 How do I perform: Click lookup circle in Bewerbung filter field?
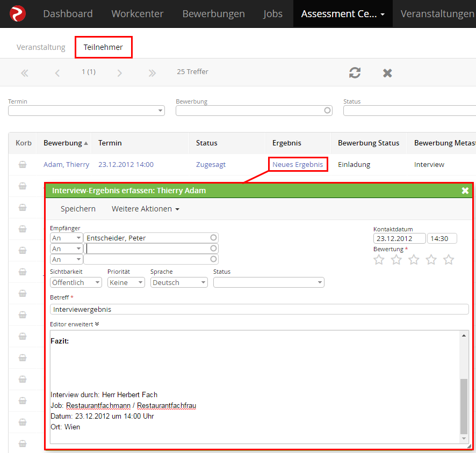(327, 111)
